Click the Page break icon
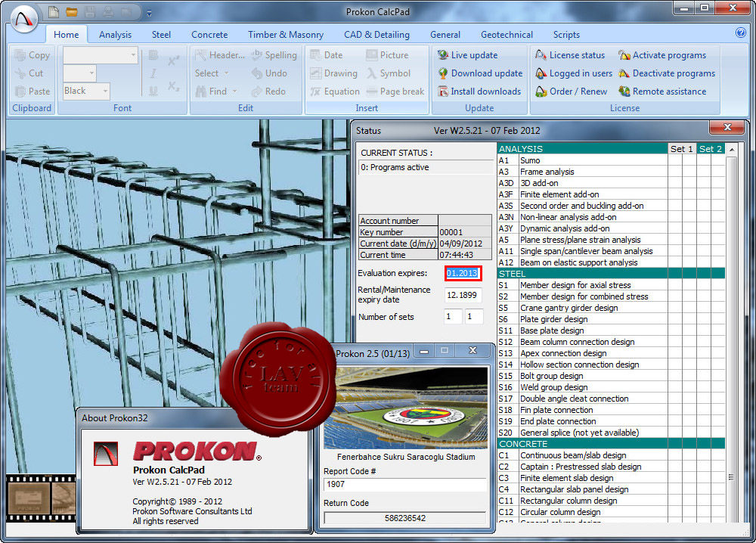Screen dimensions: 756x543 [372, 92]
